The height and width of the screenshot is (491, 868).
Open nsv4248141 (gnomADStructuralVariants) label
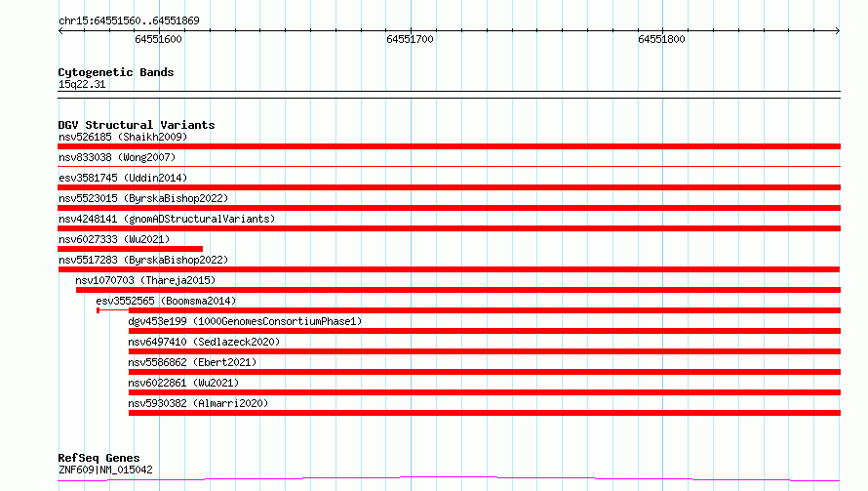[167, 219]
